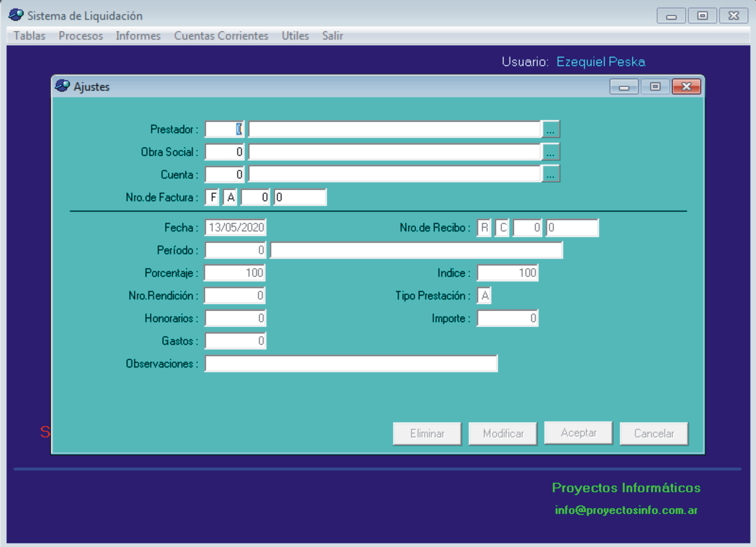
Task: Click the Nro.de Factura 'F' type box
Action: click(x=212, y=197)
